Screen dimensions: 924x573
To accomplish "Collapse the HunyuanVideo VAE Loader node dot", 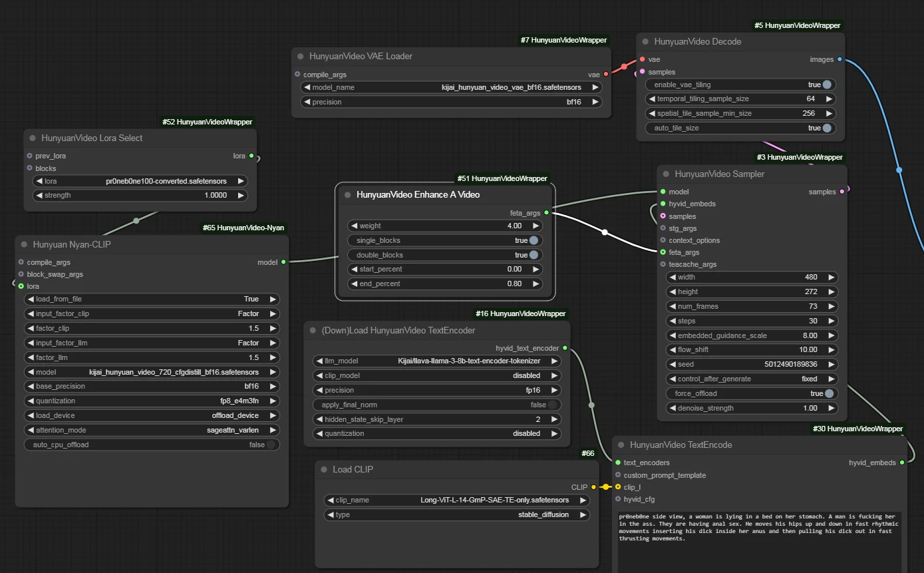I will coord(301,57).
